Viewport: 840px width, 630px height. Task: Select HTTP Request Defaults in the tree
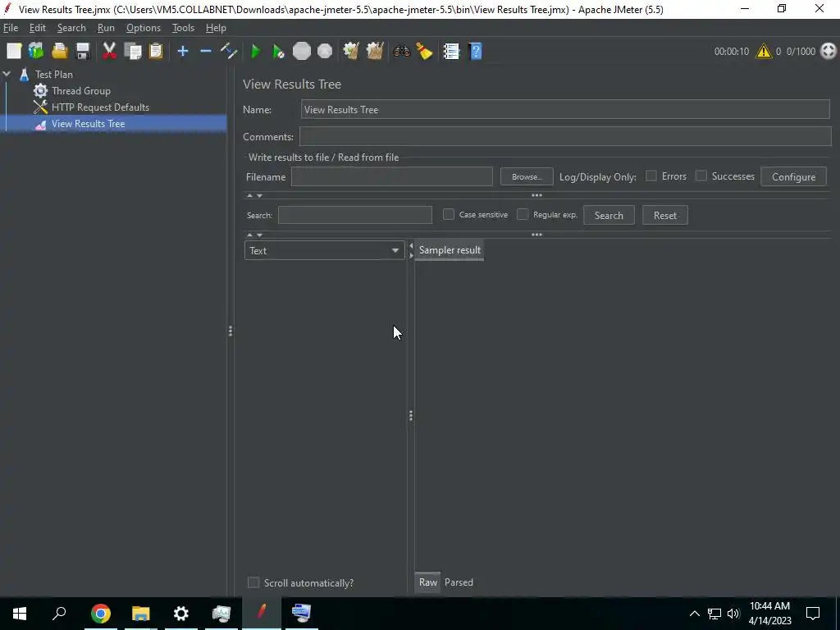coord(100,107)
